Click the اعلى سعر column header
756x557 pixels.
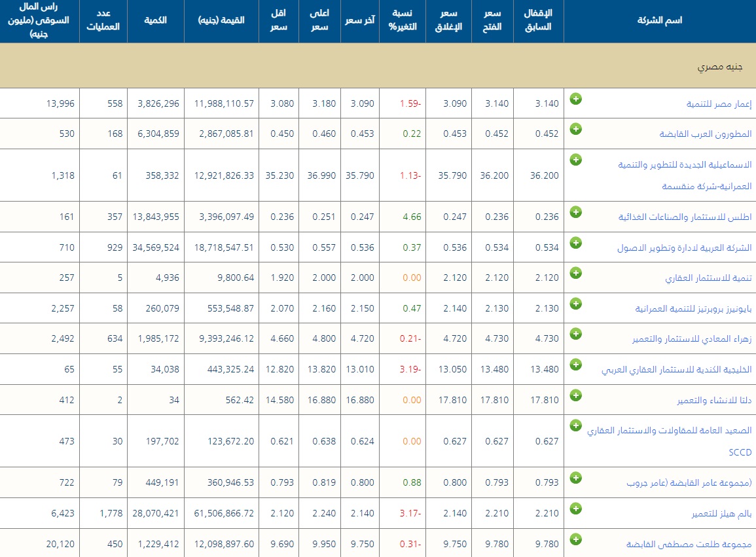319,20
